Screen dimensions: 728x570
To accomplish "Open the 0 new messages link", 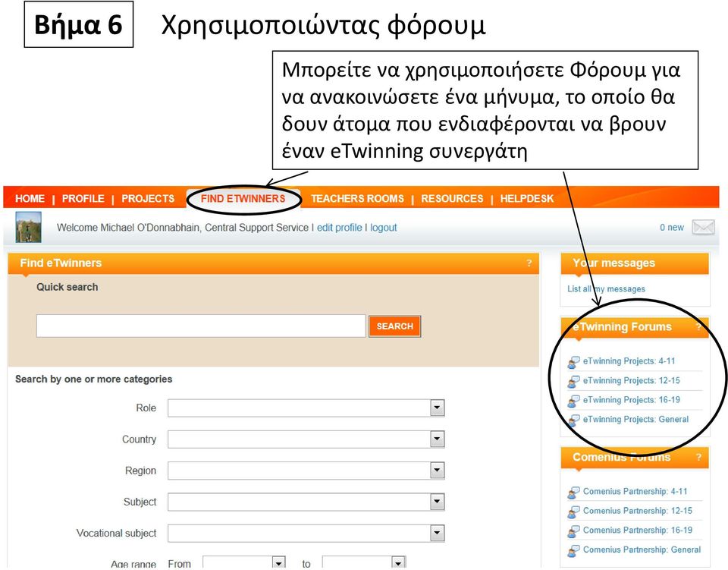I will [672, 227].
